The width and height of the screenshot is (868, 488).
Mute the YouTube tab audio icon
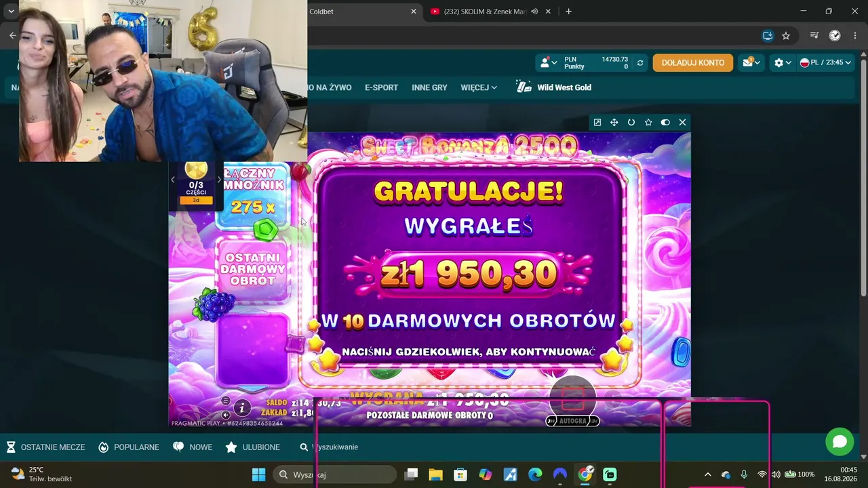[534, 12]
